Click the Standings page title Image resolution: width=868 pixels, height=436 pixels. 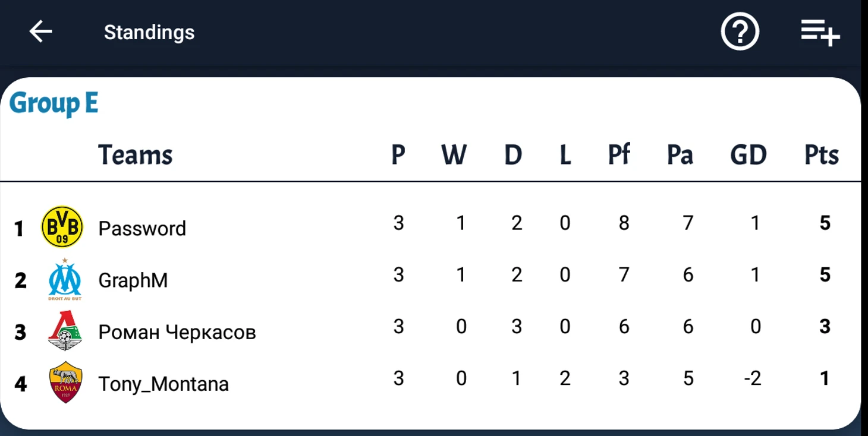click(149, 32)
